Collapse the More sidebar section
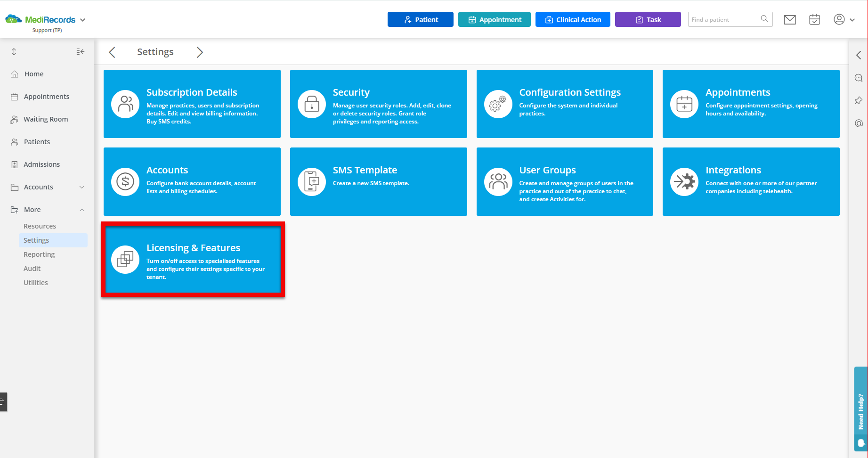Viewport: 868px width, 458px height. pos(82,210)
